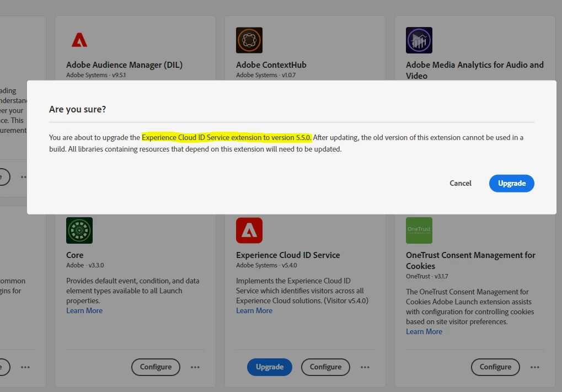Upgrade Experience Cloud ID Service card button
Screen dimensions: 562x392
[270, 367]
